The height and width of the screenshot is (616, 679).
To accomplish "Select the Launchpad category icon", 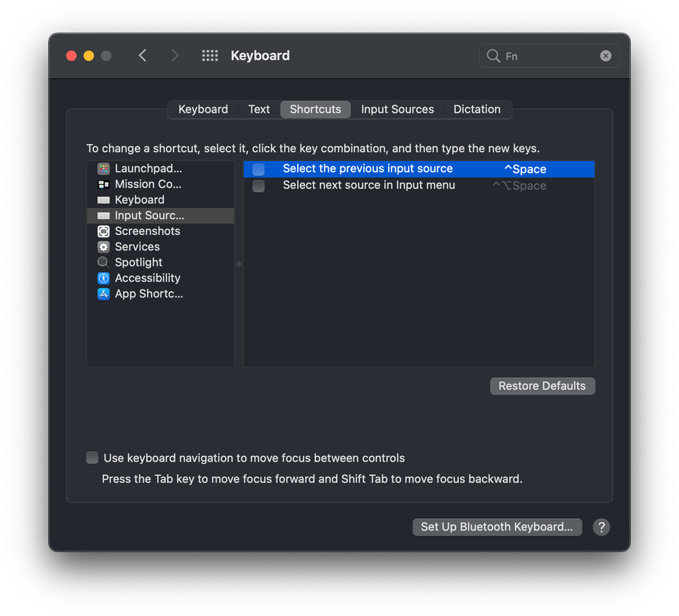I will tap(103, 168).
